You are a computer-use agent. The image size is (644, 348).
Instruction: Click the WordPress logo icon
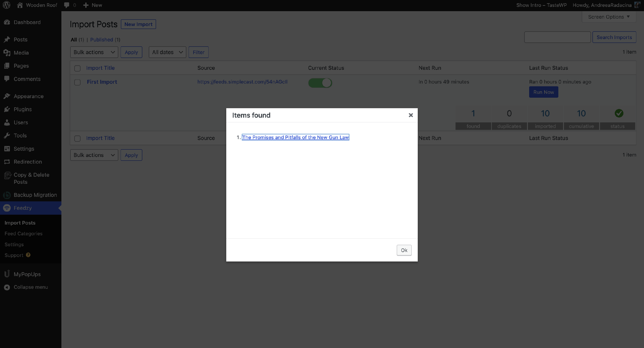click(x=7, y=5)
